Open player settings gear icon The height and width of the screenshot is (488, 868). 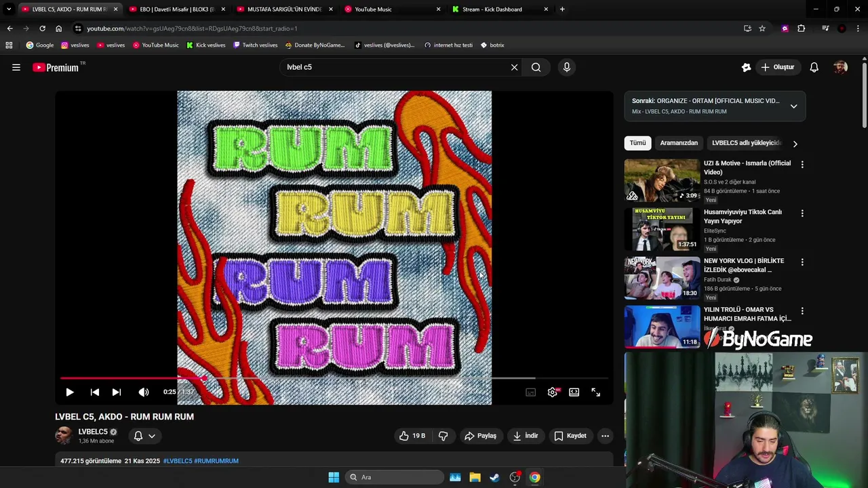coord(553,392)
